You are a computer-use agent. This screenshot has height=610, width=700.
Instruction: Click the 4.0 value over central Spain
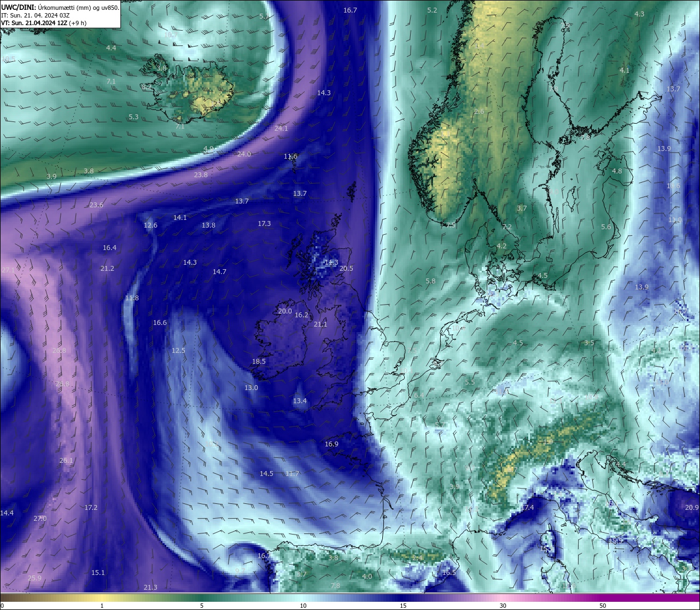367,577
